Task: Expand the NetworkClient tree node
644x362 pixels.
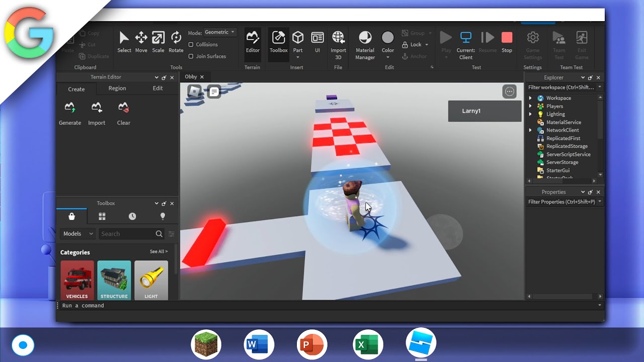Action: point(530,130)
